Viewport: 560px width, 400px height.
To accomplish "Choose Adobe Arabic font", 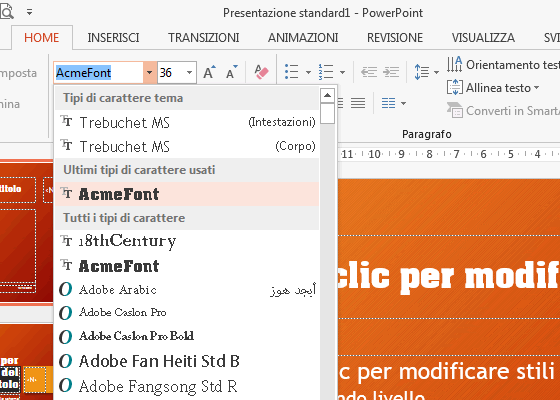I will [x=187, y=290].
